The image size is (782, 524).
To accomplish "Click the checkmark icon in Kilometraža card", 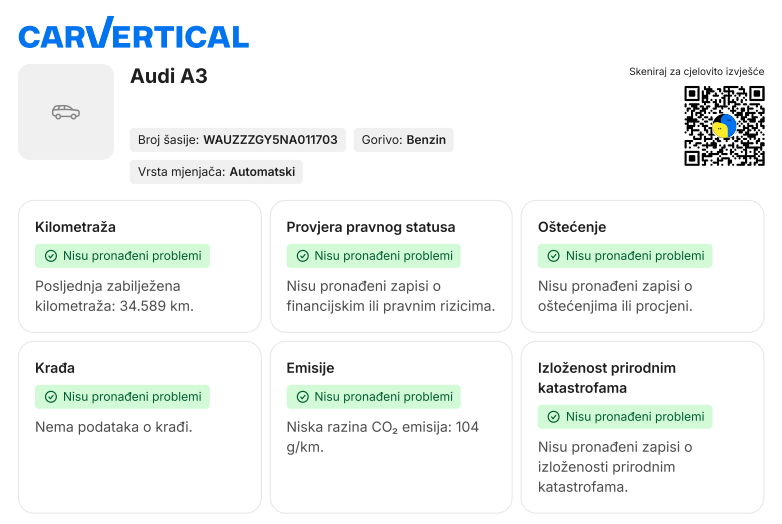I will (50, 256).
